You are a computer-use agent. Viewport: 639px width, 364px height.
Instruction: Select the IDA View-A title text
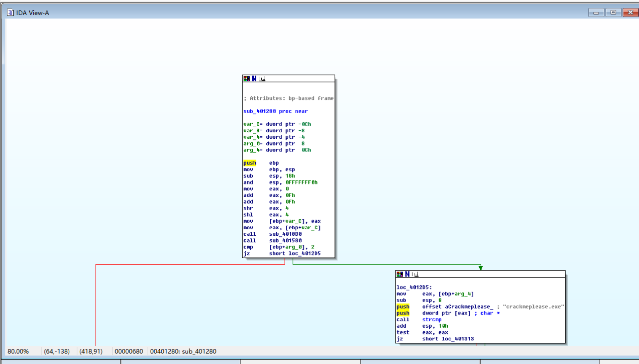coord(33,13)
